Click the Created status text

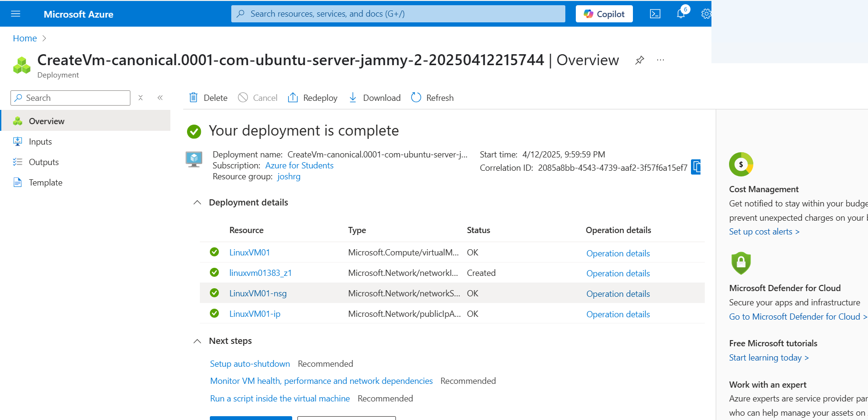pos(481,273)
